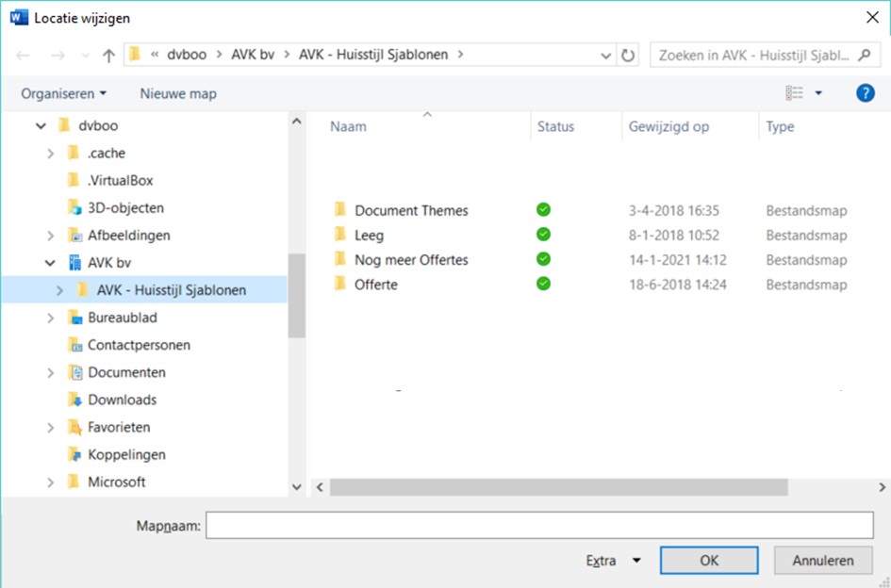Viewport: 891px width, 588px height.
Task: Expand 'AVK - Huisstijl Sjablonen' tree node
Action: coord(59,290)
